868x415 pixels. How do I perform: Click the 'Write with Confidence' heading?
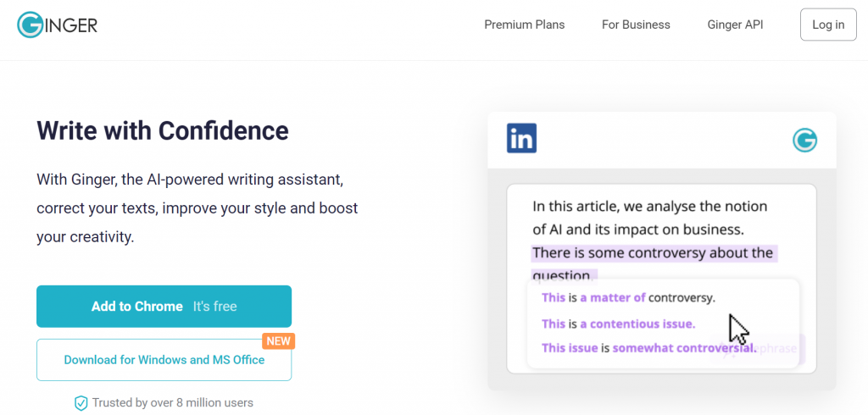(x=163, y=130)
